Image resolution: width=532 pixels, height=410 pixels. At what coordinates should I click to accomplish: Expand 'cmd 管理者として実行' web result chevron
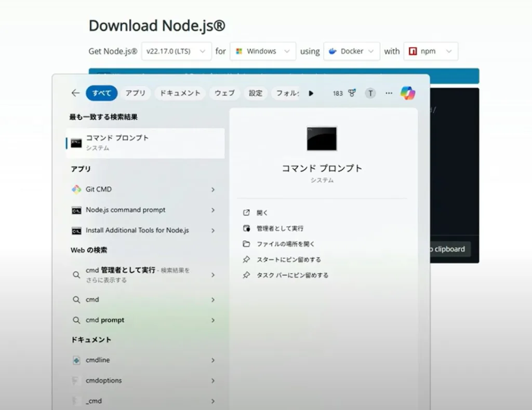213,275
